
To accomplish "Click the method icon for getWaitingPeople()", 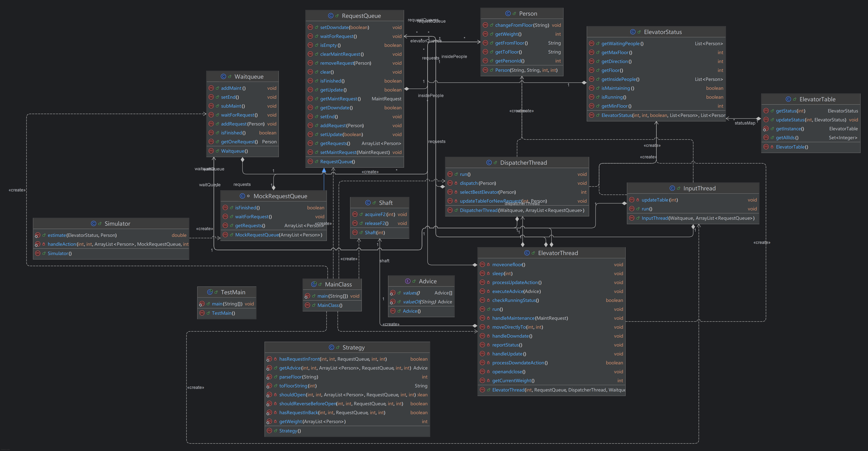I will point(591,44).
